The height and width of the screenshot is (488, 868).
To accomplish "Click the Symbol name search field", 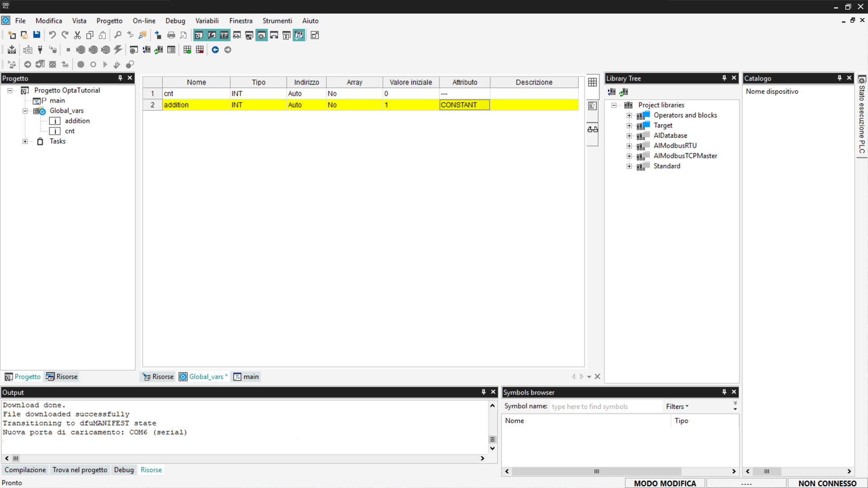I will click(605, 406).
